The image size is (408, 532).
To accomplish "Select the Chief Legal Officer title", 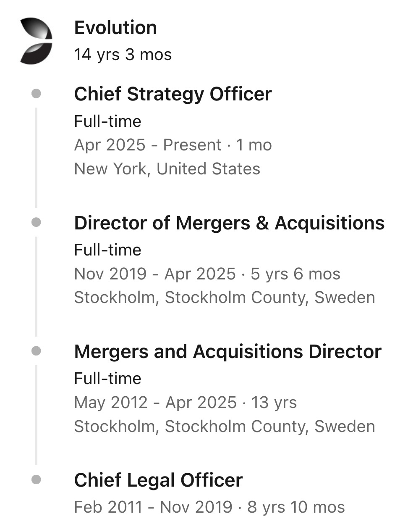I will pos(158,480).
